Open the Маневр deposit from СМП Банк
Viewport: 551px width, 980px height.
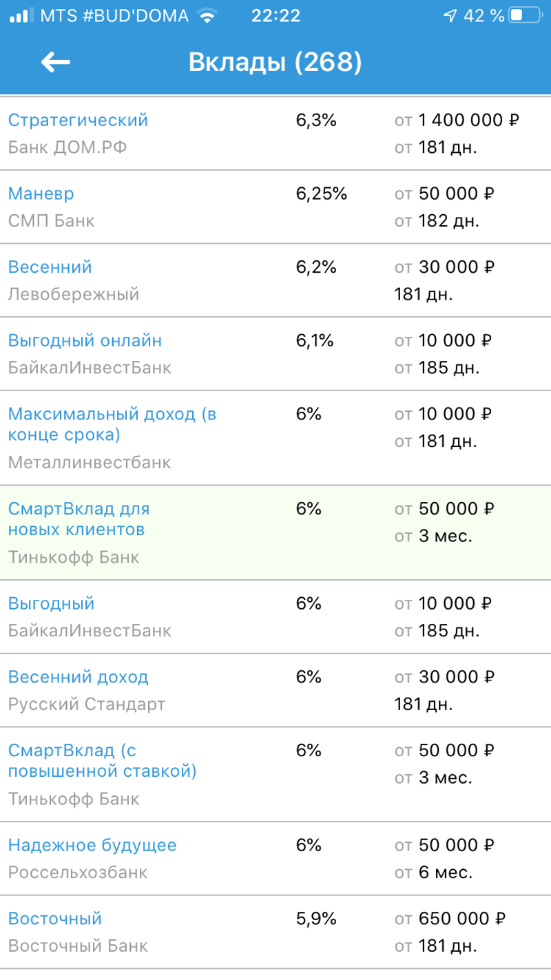41,194
